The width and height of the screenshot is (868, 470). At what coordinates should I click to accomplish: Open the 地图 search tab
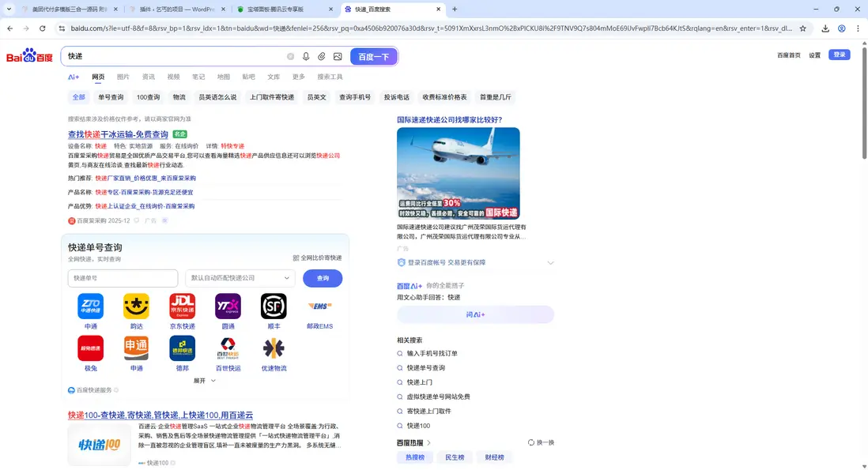point(224,77)
